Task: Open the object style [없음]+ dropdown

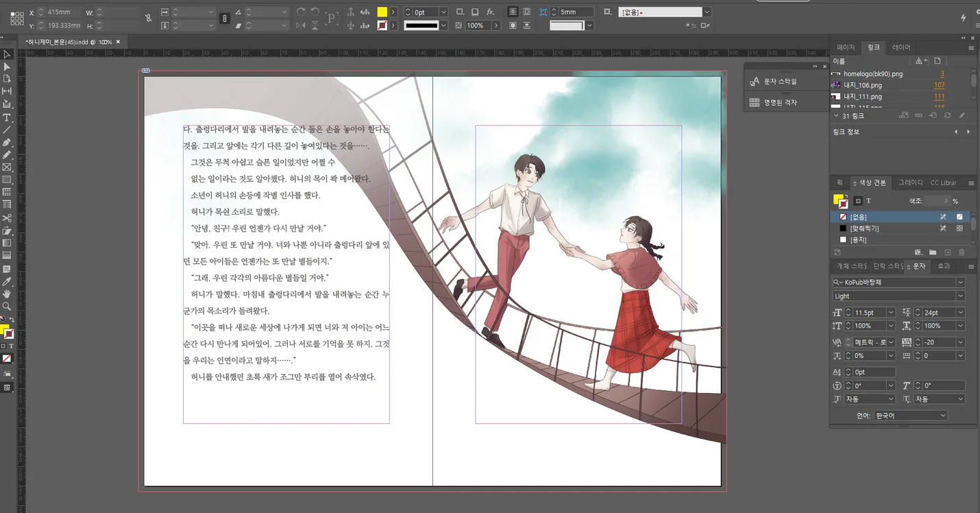Action: point(707,12)
